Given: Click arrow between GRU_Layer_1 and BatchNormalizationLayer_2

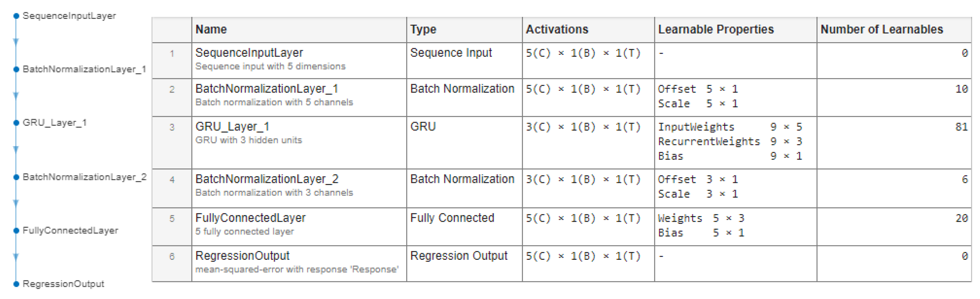Looking at the screenshot, I should 16,149.
